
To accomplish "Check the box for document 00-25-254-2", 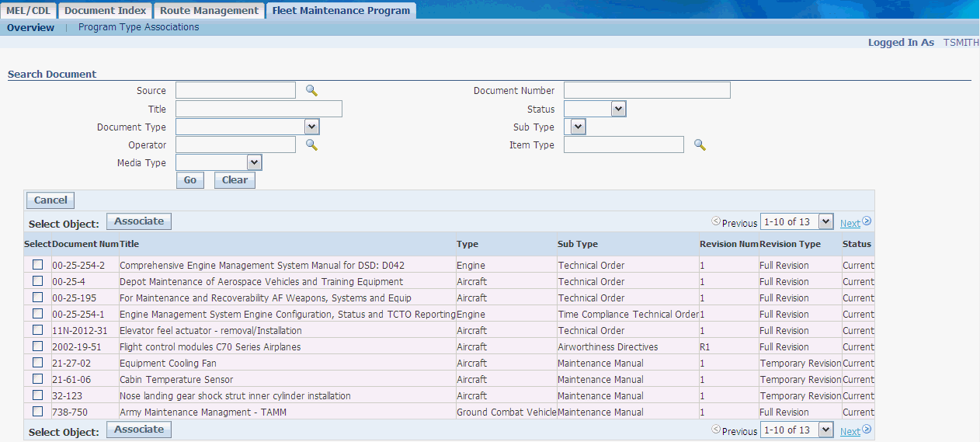I will tap(37, 264).
